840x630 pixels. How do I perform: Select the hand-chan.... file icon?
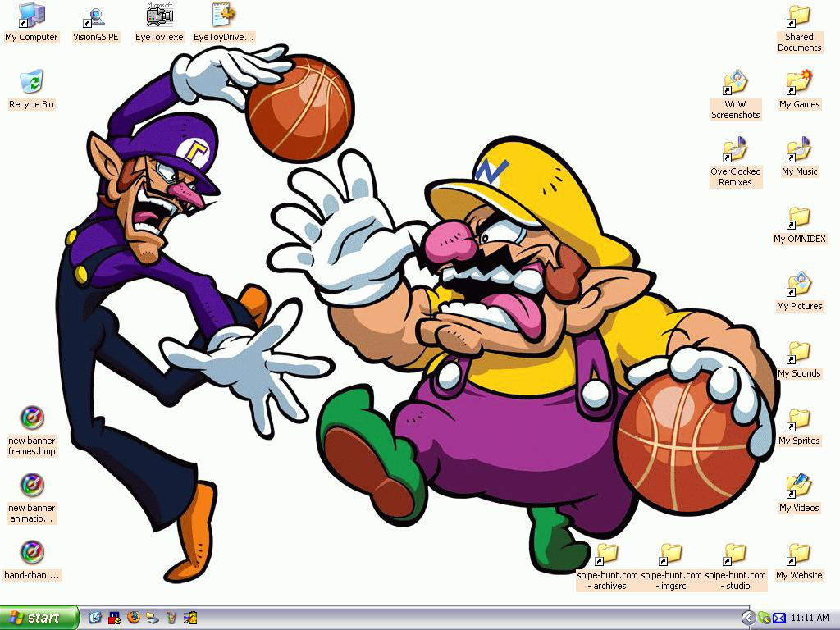32,553
